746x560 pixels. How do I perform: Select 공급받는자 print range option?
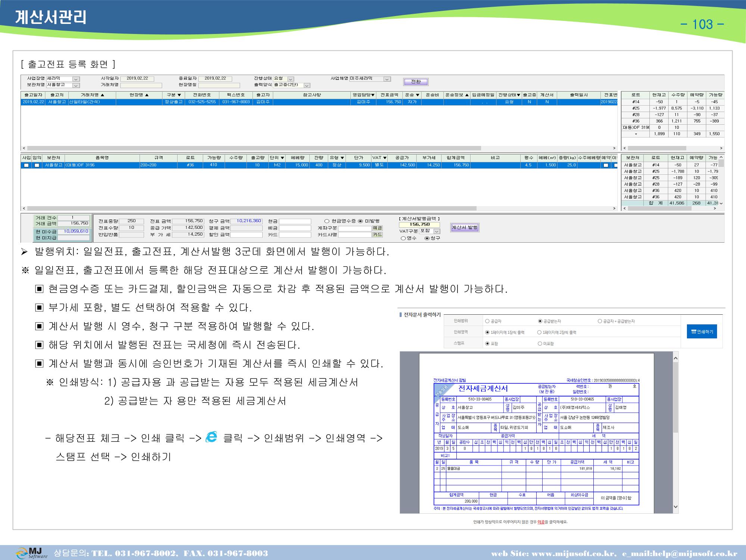(x=540, y=321)
